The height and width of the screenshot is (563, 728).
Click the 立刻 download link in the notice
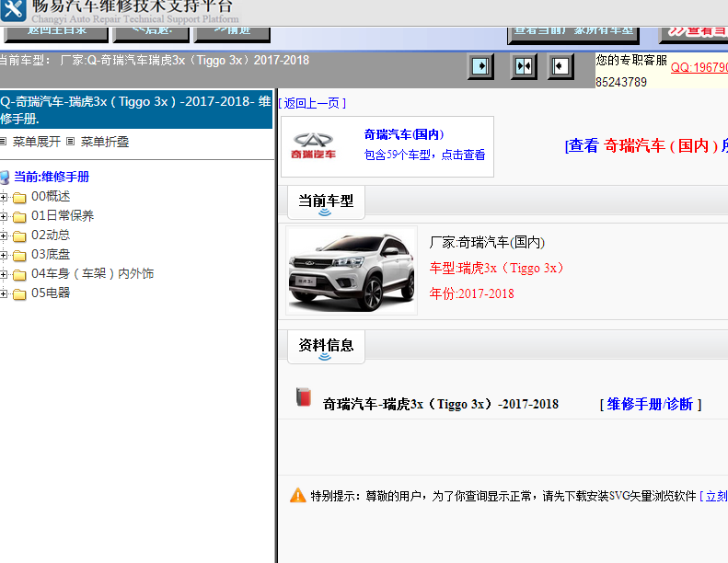(716, 496)
